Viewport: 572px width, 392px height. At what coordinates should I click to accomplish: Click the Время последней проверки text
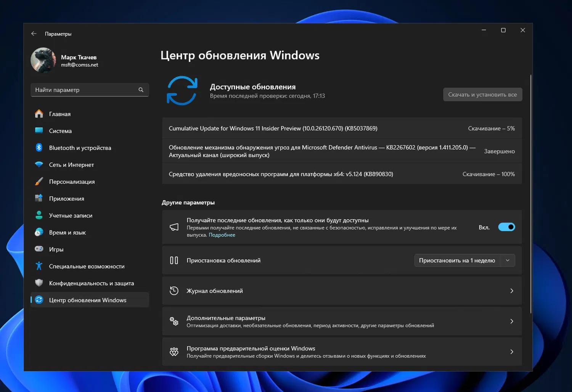pos(267,96)
